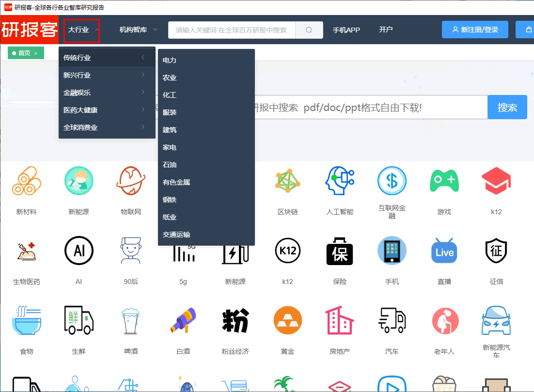Click the 研报客 logo

[29, 30]
